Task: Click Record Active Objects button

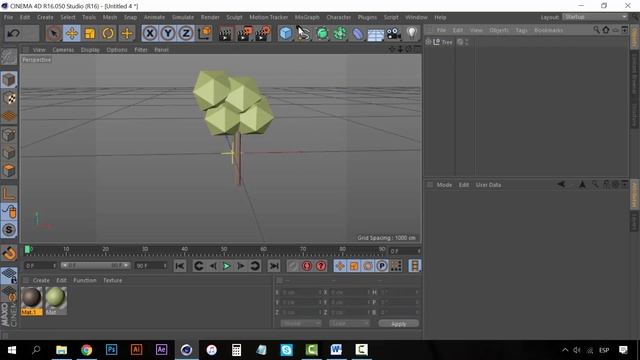Action: pos(293,266)
